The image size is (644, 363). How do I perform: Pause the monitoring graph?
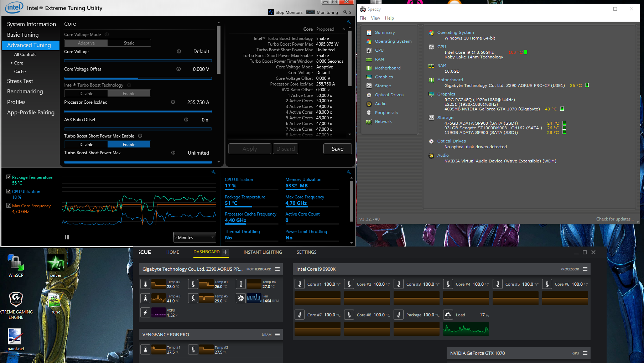click(67, 237)
